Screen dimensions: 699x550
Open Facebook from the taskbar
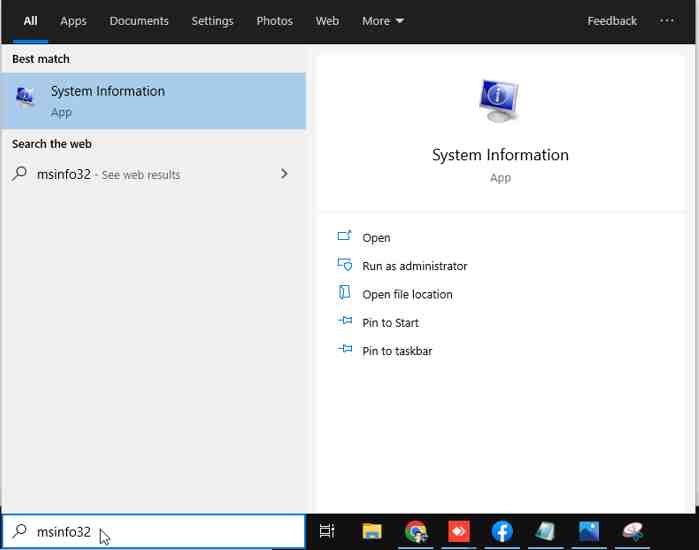click(x=502, y=531)
